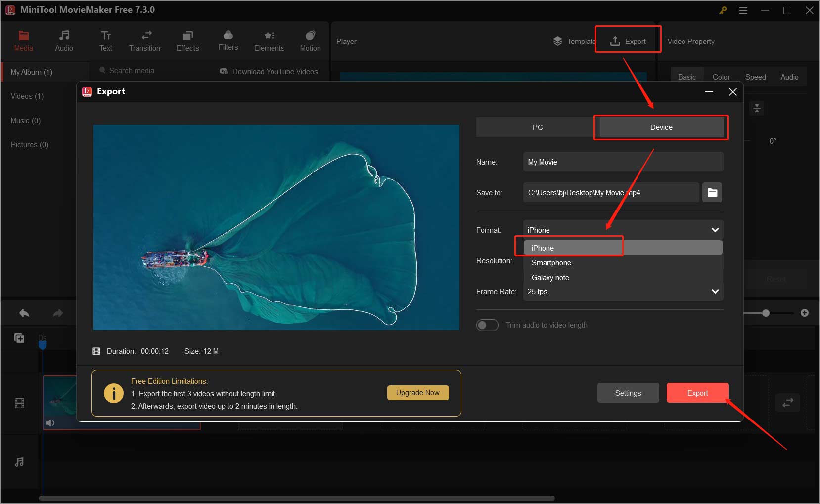Click the video track film icon

pyautogui.click(x=19, y=403)
